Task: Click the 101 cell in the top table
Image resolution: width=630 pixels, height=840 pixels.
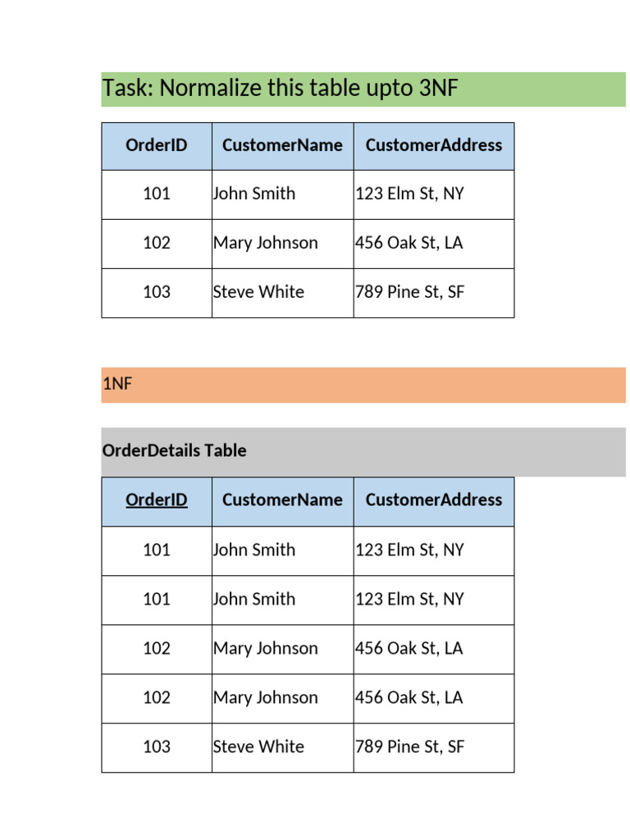Action: 157,194
